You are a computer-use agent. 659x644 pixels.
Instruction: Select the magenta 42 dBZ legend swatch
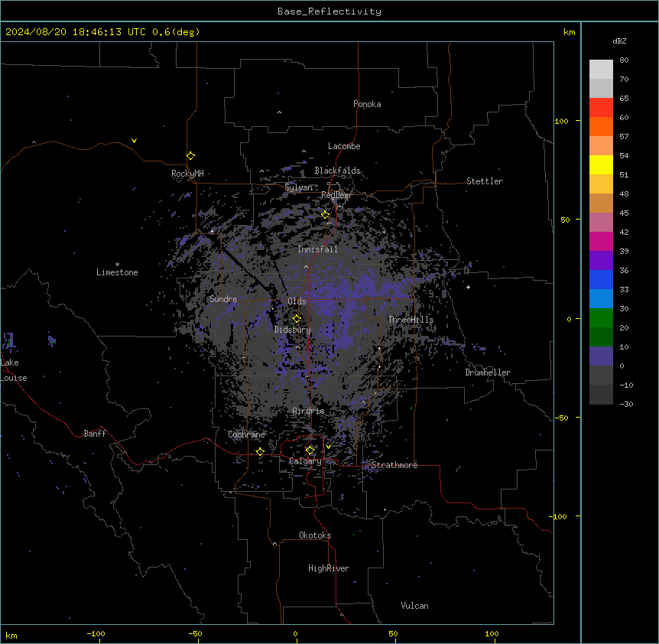601,241
